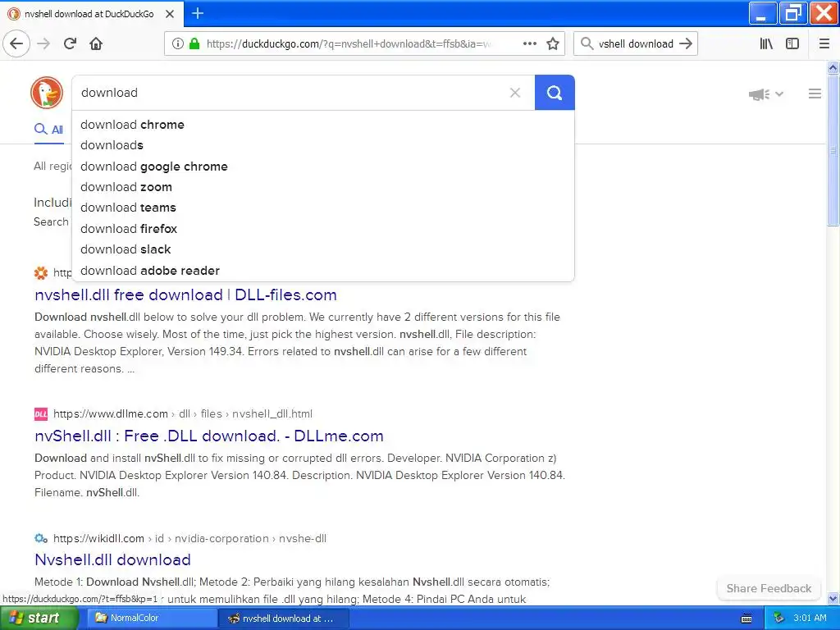Choose suggestion download zoom
The image size is (840, 630).
pyautogui.click(x=323, y=187)
